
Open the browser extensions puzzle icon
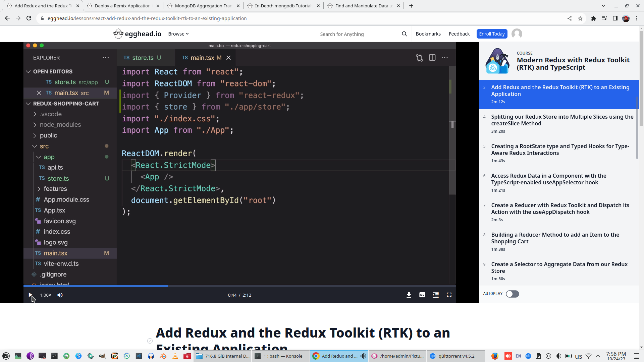594,18
